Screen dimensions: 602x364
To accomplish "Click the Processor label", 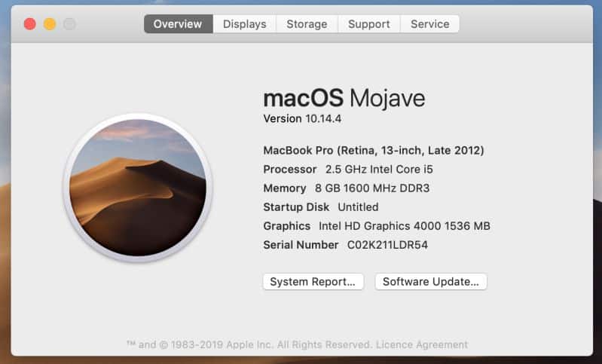I will 290,170.
